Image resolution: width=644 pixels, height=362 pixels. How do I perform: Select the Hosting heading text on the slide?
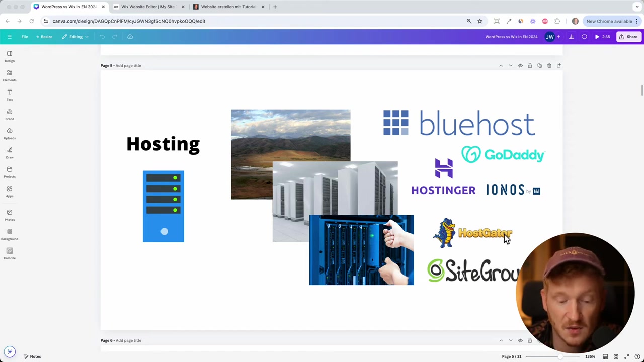[163, 144]
